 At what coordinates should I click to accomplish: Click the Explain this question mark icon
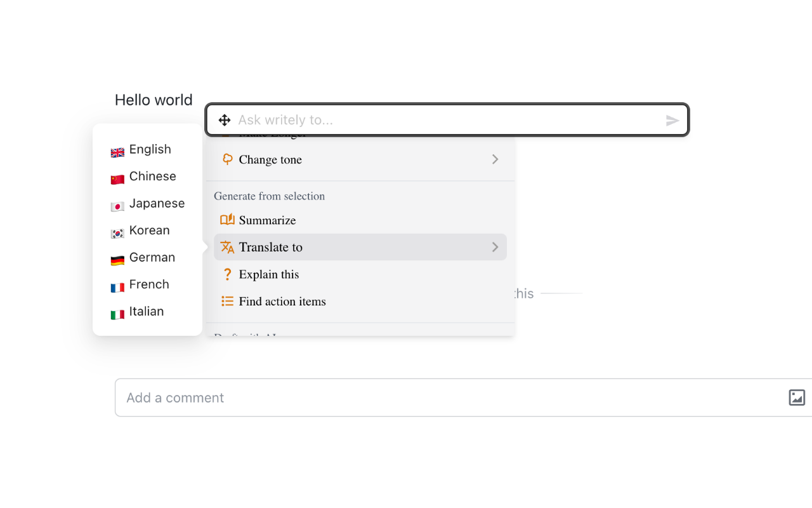(227, 274)
